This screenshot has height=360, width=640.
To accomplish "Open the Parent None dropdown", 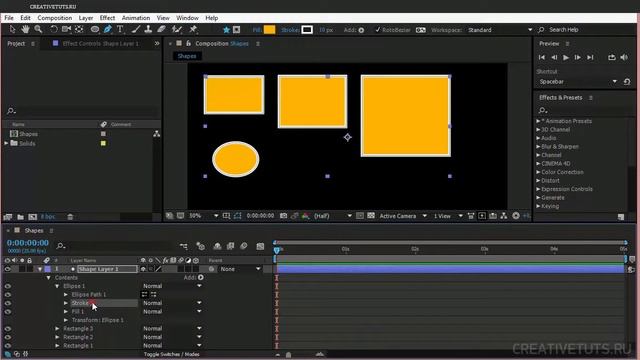I will pos(240,269).
